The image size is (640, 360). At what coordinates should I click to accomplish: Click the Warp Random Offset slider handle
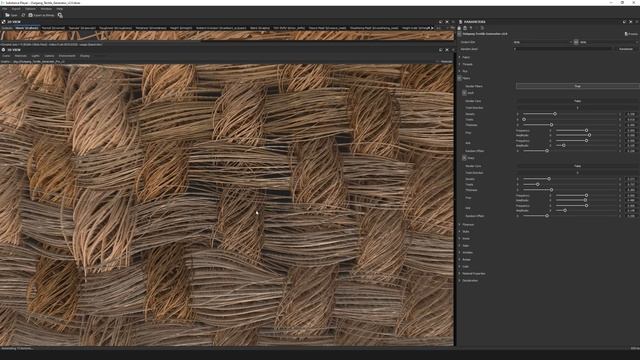(547, 216)
